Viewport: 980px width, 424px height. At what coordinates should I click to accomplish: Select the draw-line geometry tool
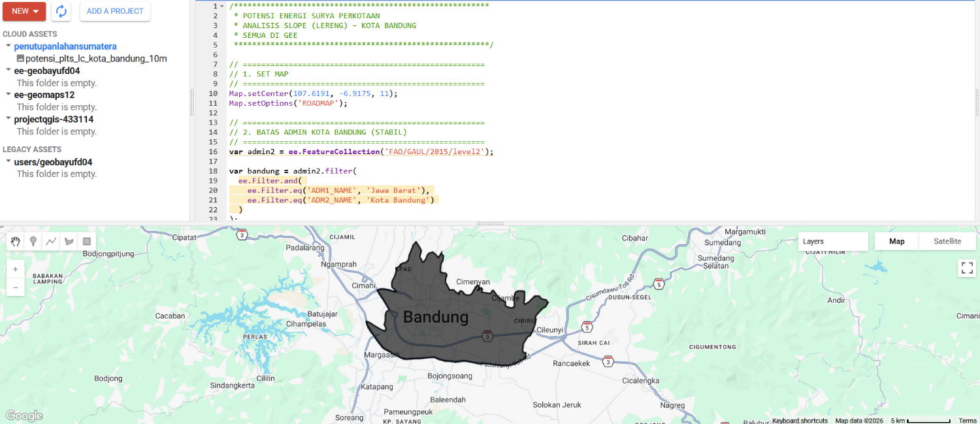coord(51,241)
